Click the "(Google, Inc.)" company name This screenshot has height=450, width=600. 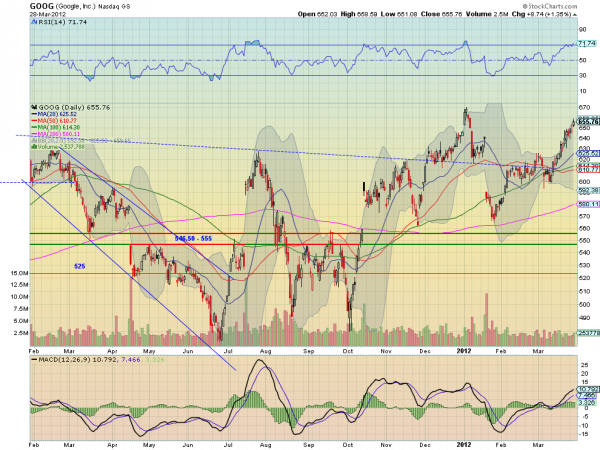[75, 7]
